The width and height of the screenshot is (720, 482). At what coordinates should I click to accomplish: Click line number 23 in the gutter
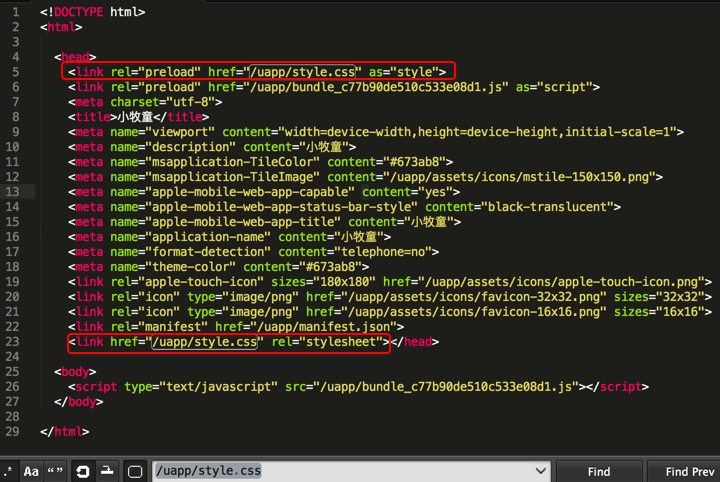pos(12,342)
